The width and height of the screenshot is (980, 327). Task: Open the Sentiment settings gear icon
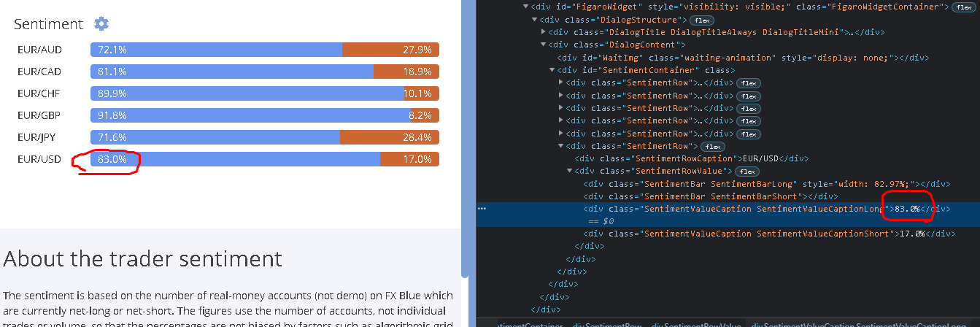pyautogui.click(x=101, y=24)
